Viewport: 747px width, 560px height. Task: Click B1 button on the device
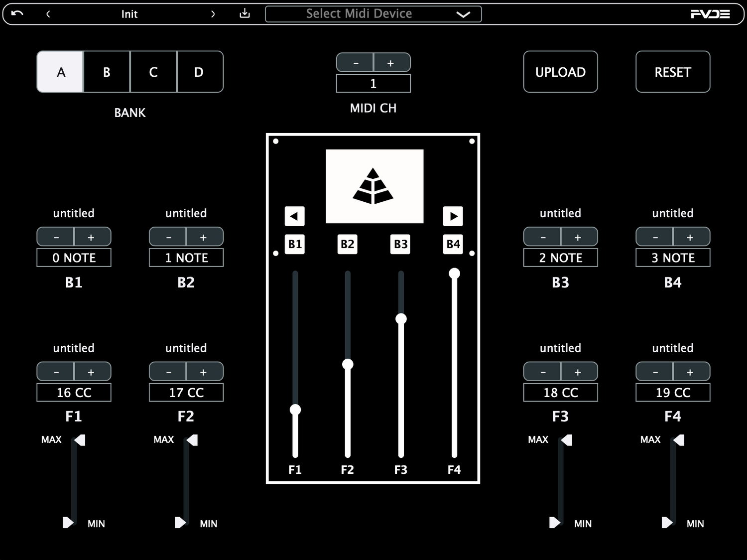coord(295,244)
